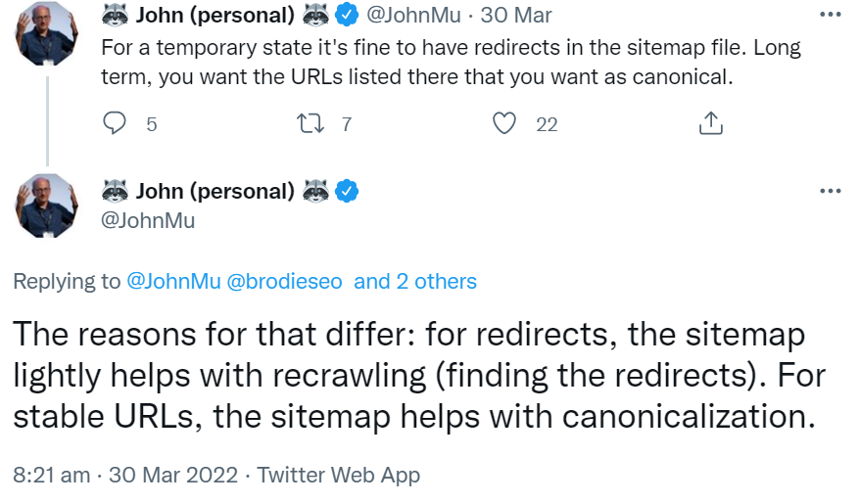This screenshot has width=859, height=504.
Task: Click the retweet count 7
Action: (346, 124)
